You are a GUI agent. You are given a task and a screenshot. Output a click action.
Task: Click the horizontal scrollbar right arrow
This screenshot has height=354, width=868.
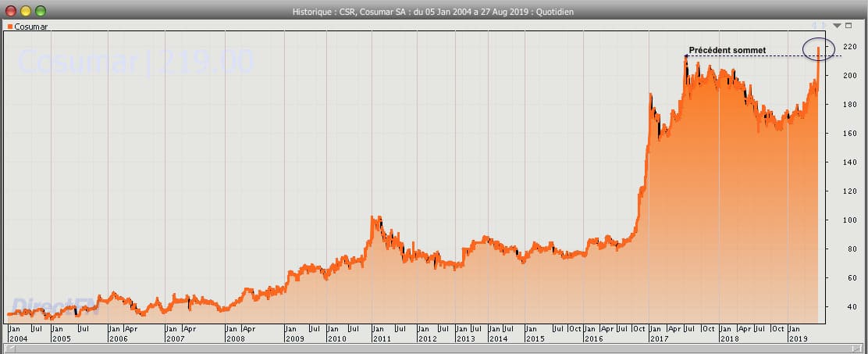tap(856, 349)
